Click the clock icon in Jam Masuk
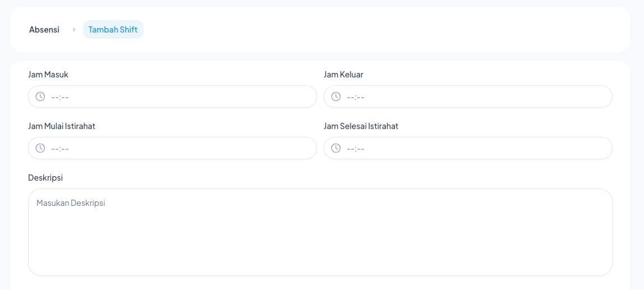 coord(40,96)
